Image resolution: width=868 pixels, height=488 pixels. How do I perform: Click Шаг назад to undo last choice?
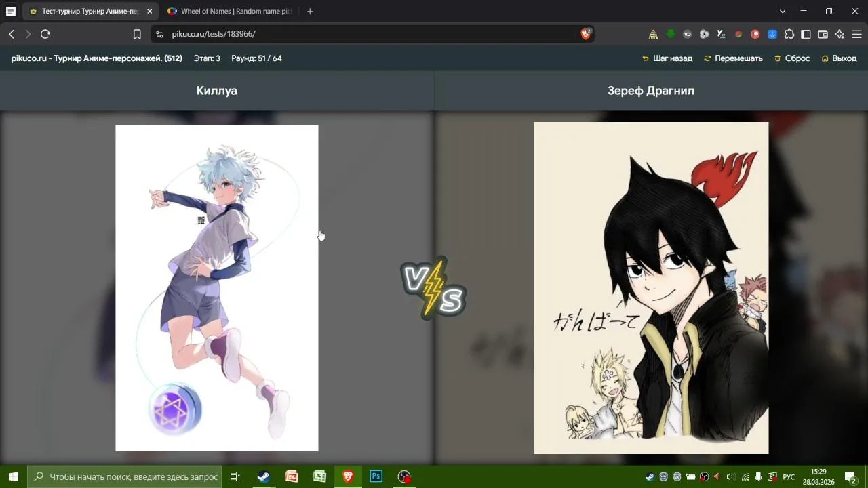click(x=667, y=58)
